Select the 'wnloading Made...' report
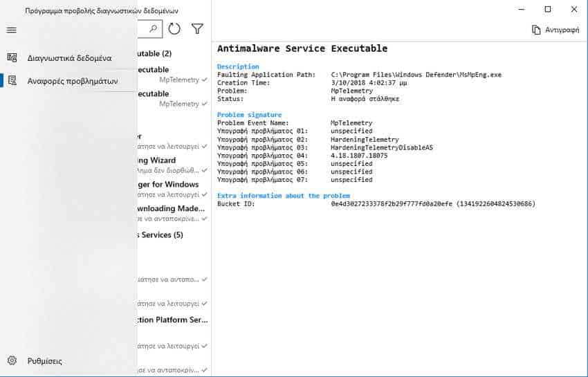Screen dimensions: 588x377 tap(172, 213)
